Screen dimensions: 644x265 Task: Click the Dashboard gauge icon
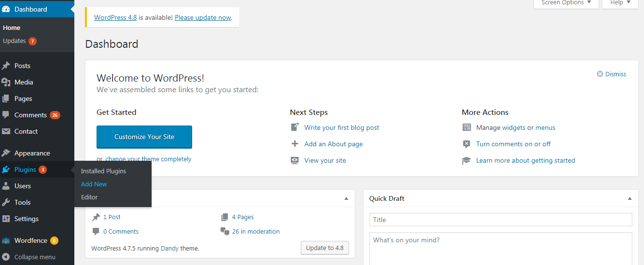[6, 9]
